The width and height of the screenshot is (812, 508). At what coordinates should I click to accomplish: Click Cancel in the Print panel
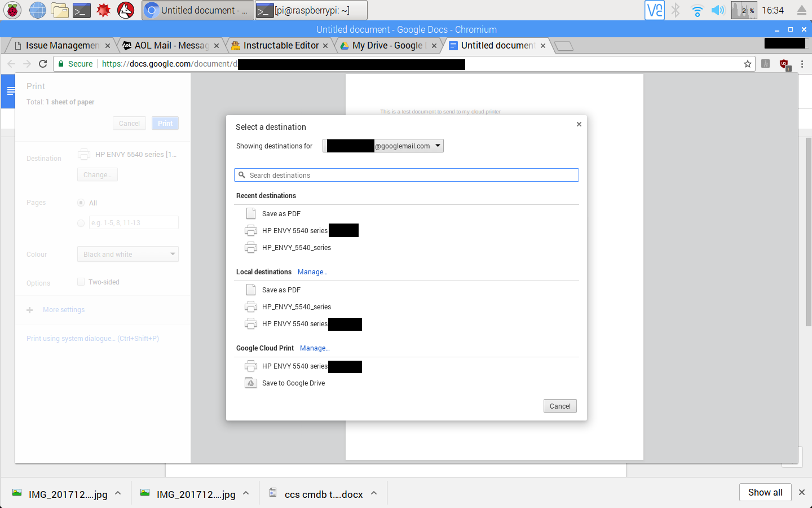tap(129, 123)
